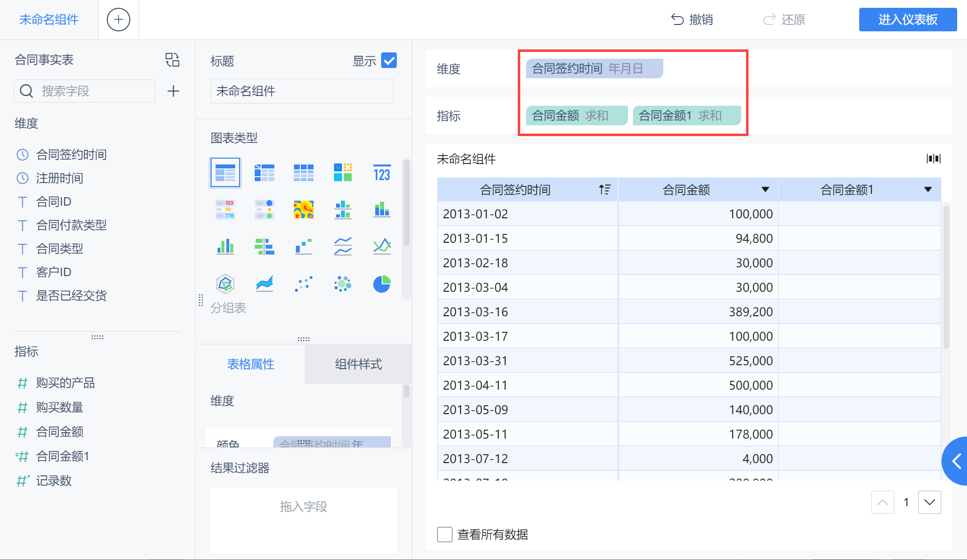Choose the KPI indicator card (123) chart icon
The image size is (967, 560).
[382, 173]
